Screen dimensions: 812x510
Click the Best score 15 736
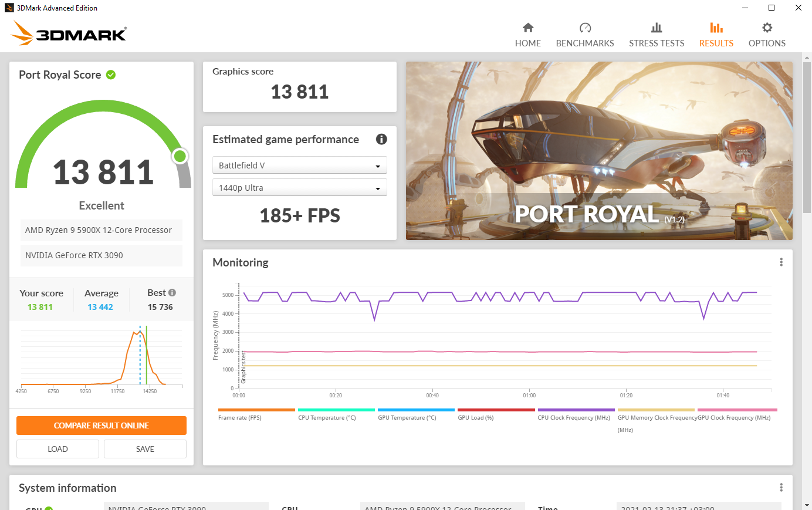(160, 307)
